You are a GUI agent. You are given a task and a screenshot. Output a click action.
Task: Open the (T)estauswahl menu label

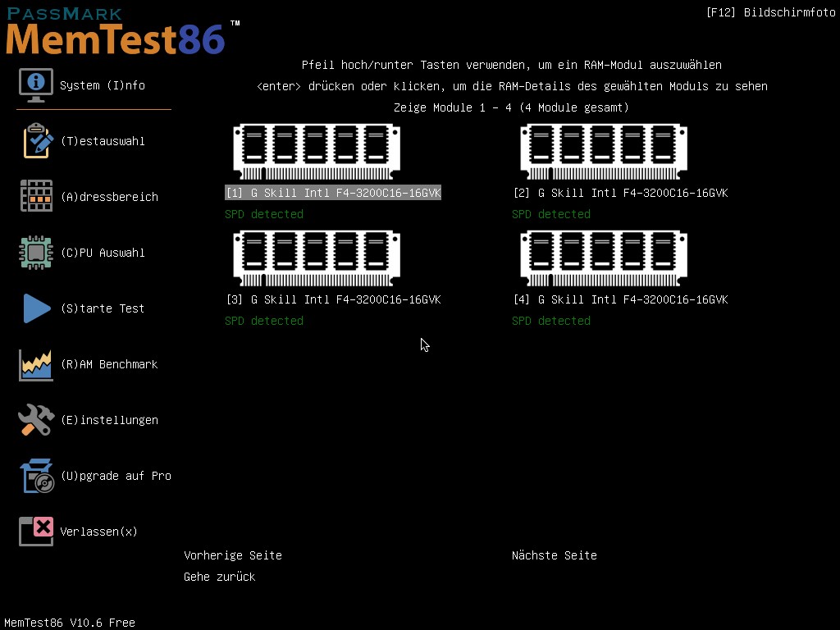(x=103, y=141)
